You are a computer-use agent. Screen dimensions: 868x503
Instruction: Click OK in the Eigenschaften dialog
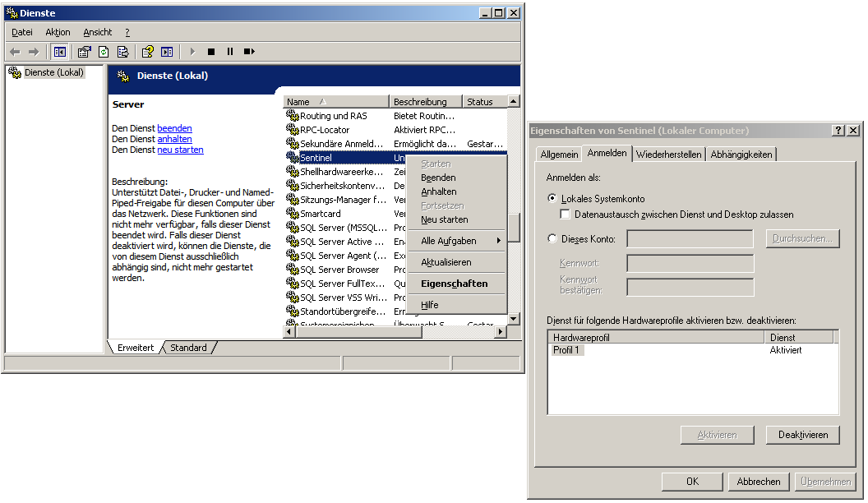point(692,482)
